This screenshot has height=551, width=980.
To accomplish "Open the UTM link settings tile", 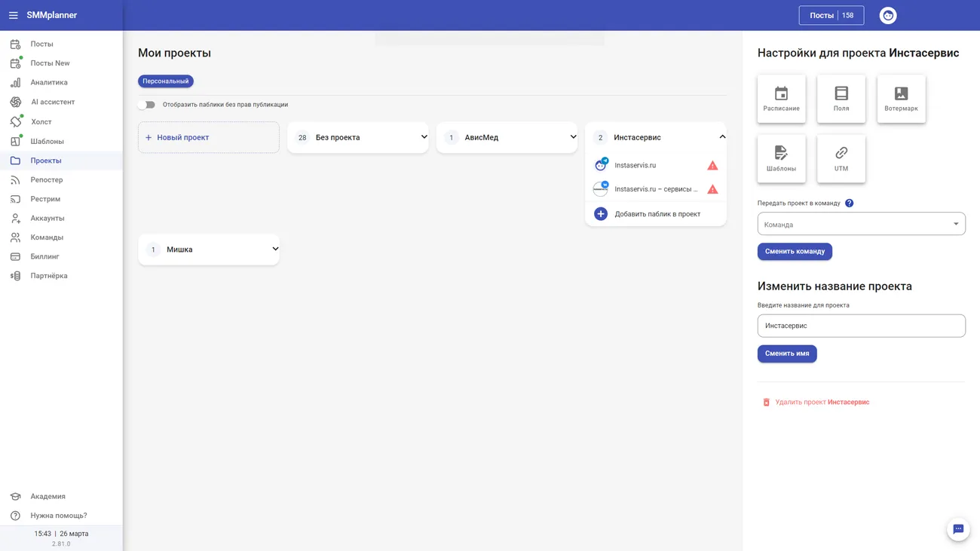I will (x=841, y=159).
